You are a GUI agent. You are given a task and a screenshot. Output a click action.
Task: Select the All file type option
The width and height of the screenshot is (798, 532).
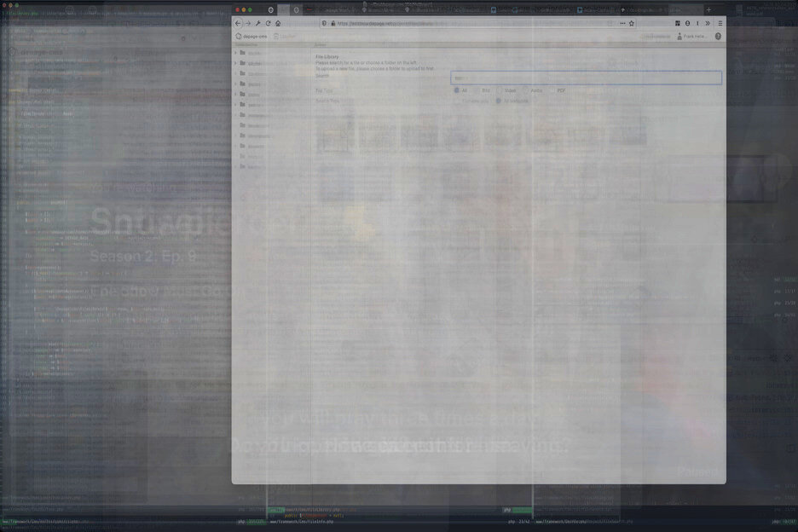point(460,90)
